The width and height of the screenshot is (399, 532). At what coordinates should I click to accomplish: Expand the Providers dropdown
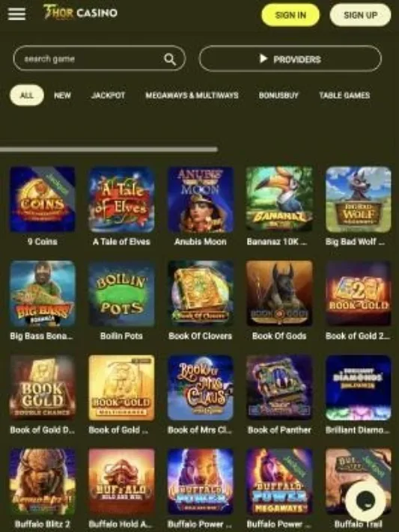pyautogui.click(x=290, y=59)
